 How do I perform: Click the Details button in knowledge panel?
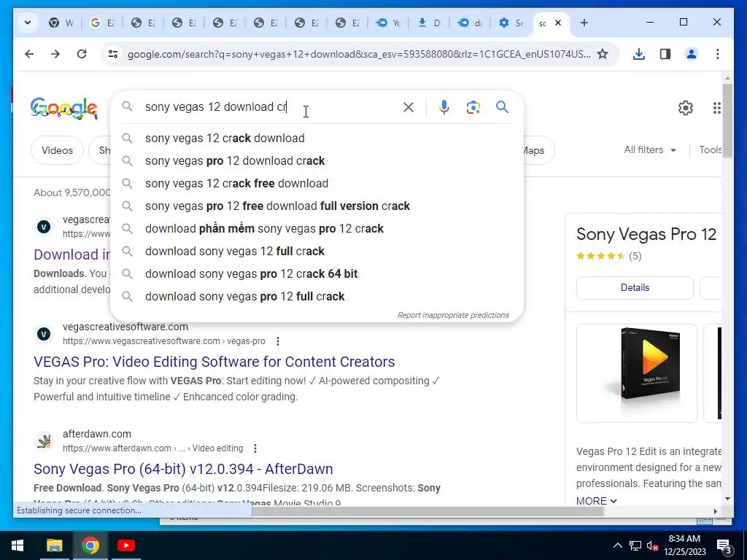635,287
